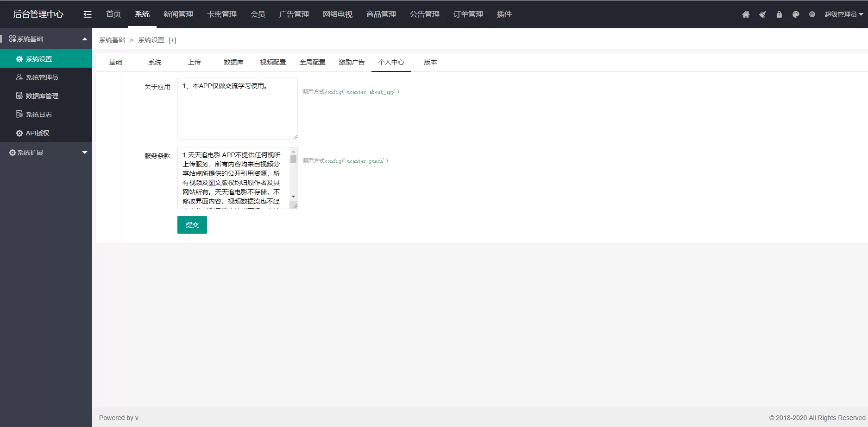The width and height of the screenshot is (868, 427).
Task: Click the green 提交 button
Action: point(192,225)
